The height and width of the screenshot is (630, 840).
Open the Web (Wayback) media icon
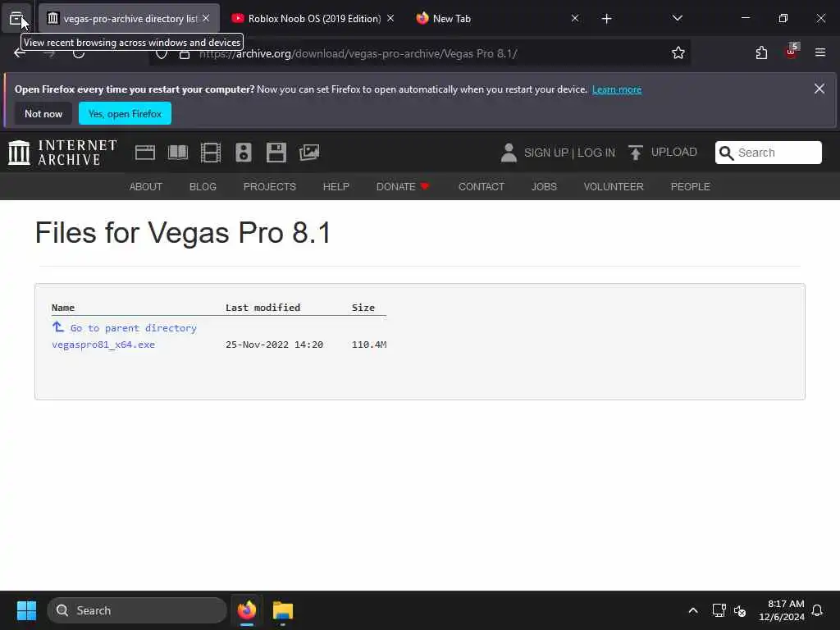144,153
